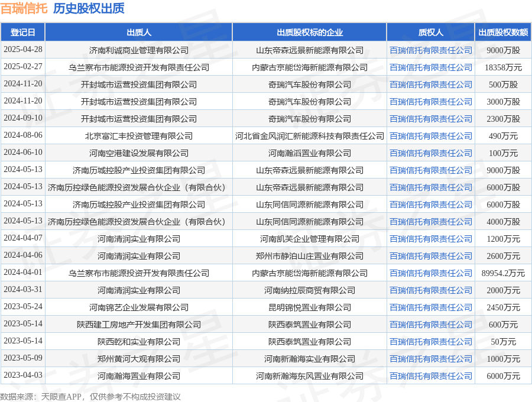
Task: Click the 出质股权数额 column header
Action: click(x=503, y=33)
